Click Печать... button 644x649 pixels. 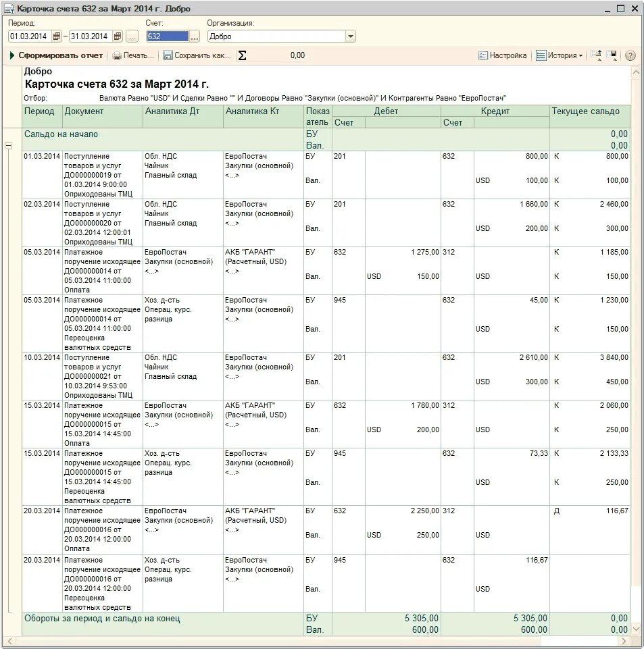pyautogui.click(x=133, y=55)
